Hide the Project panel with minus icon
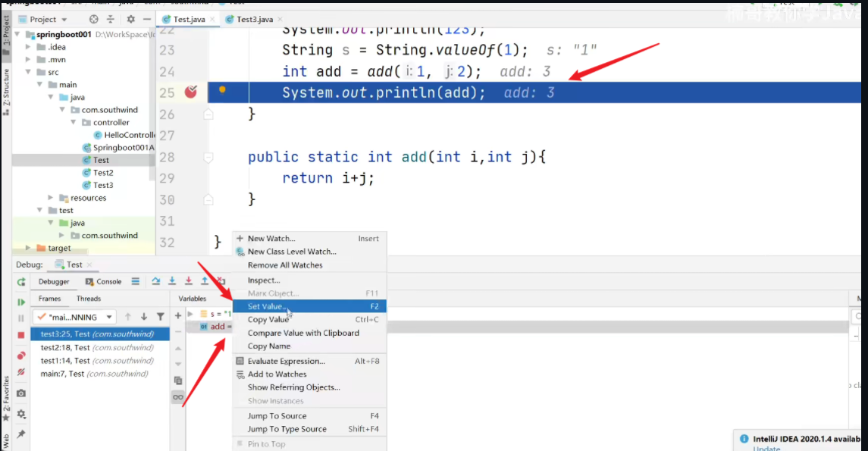 pyautogui.click(x=147, y=20)
